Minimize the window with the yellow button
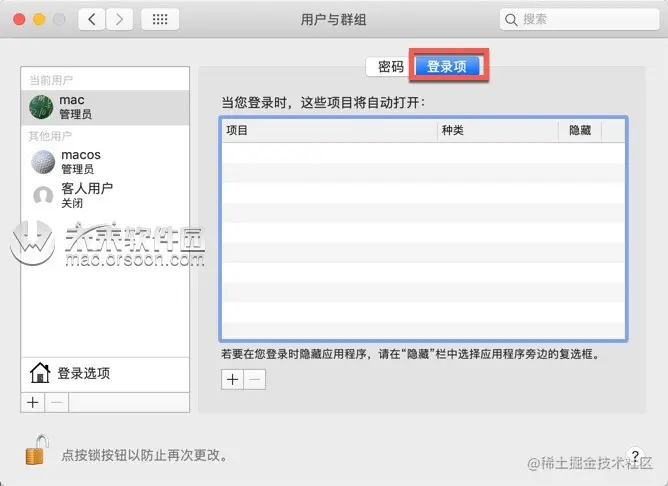The height and width of the screenshot is (486, 668). pos(39,19)
